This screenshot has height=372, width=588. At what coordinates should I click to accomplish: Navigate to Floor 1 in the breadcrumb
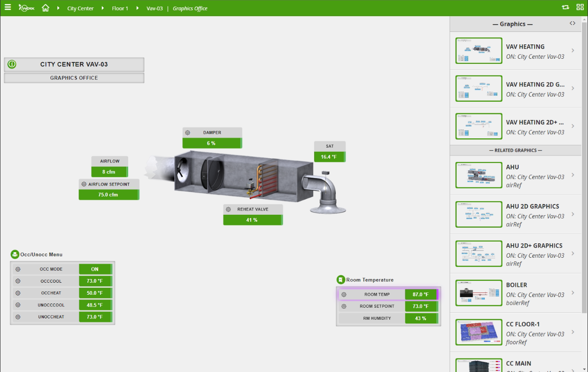point(120,8)
